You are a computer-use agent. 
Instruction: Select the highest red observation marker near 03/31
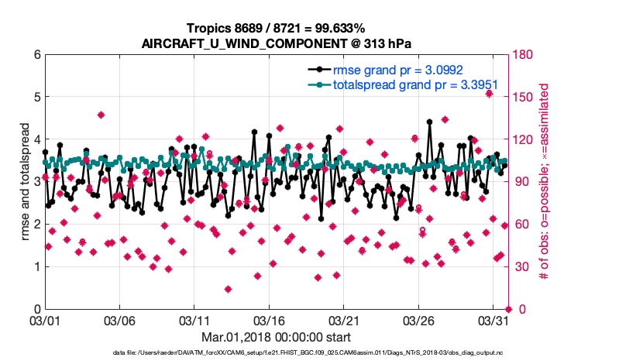tap(489, 94)
